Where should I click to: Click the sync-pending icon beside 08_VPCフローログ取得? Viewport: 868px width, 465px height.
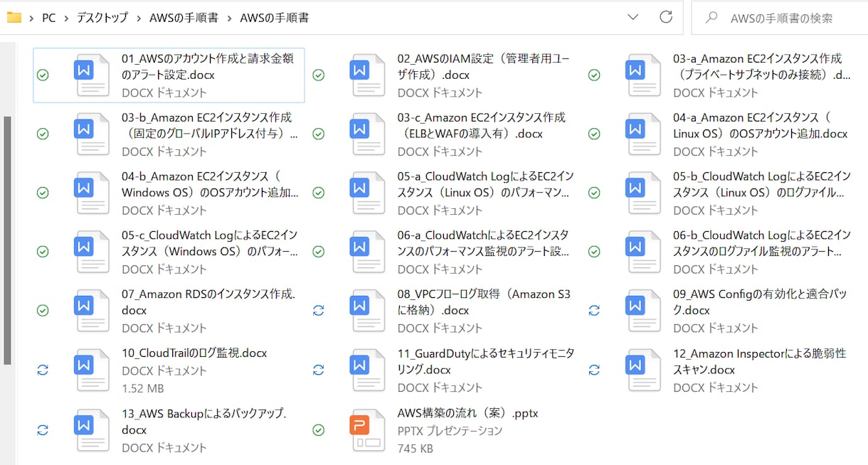tap(319, 311)
